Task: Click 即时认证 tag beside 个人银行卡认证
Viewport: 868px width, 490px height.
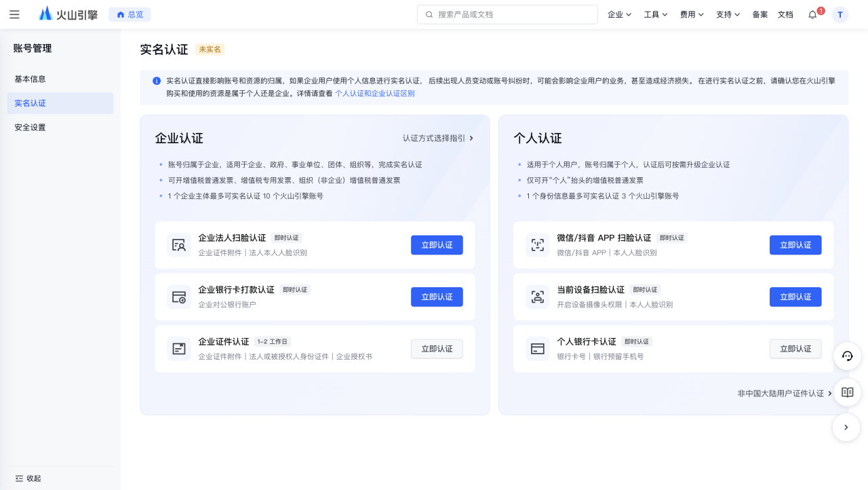Action: point(637,341)
